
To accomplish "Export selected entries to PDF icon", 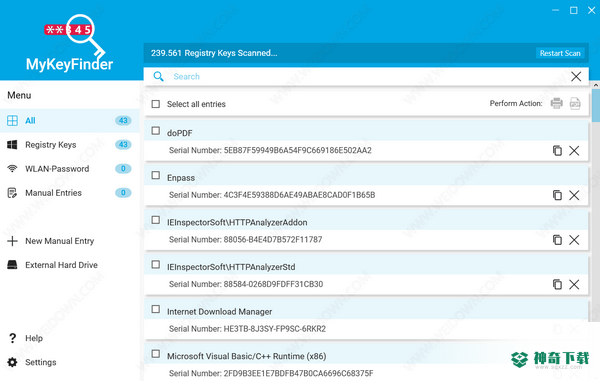I will pyautogui.click(x=575, y=103).
